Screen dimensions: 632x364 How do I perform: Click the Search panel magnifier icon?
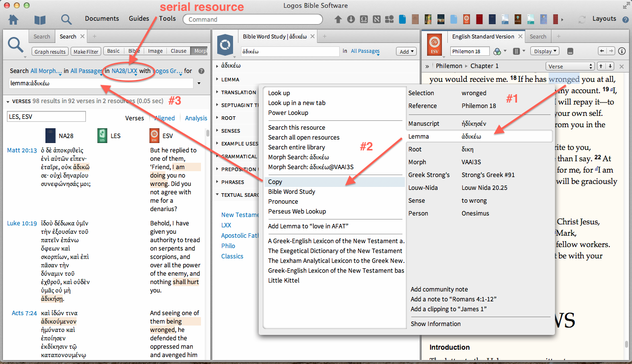tap(16, 45)
